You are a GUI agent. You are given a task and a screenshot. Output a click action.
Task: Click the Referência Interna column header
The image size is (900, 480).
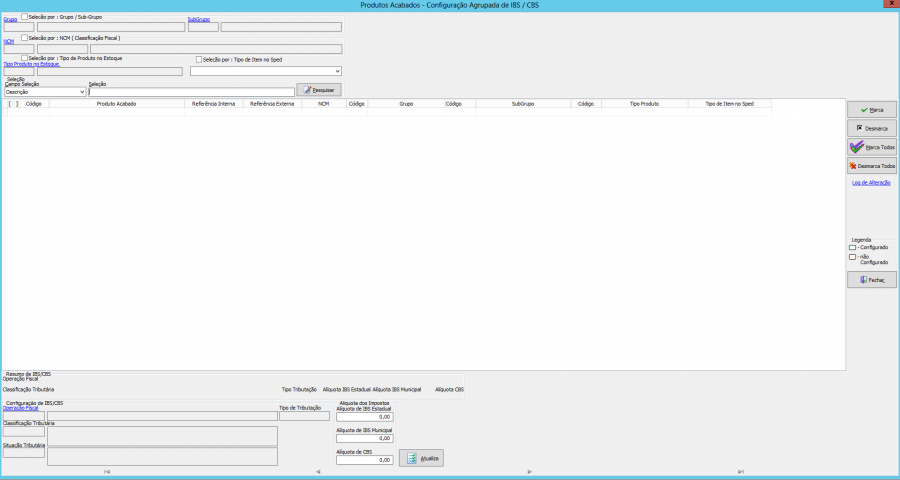pos(213,103)
